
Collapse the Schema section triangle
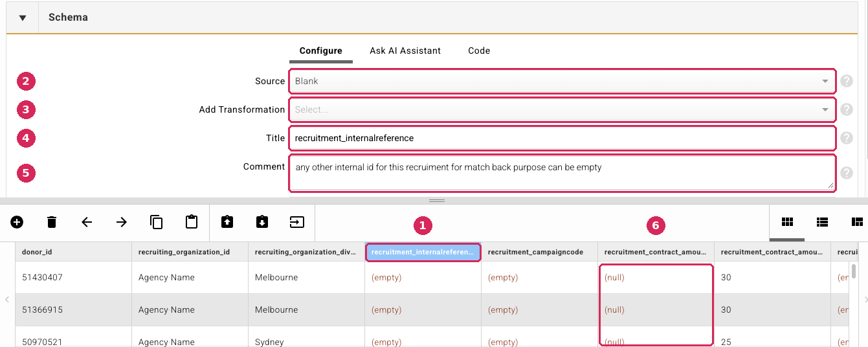[x=23, y=17]
